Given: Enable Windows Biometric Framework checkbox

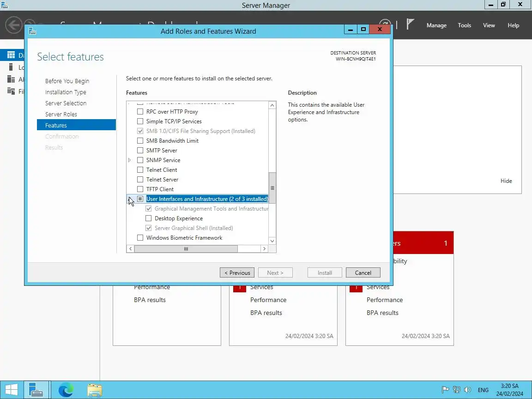Looking at the screenshot, I should 140,237.
